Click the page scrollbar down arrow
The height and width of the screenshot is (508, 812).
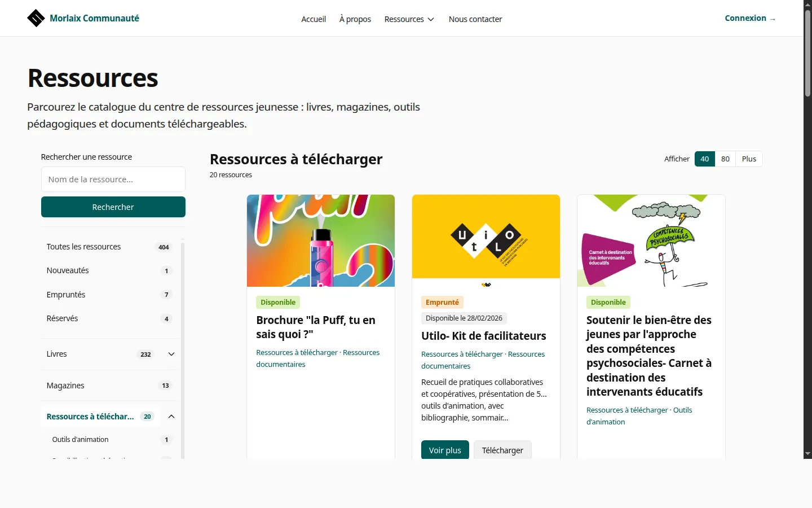pos(807,454)
